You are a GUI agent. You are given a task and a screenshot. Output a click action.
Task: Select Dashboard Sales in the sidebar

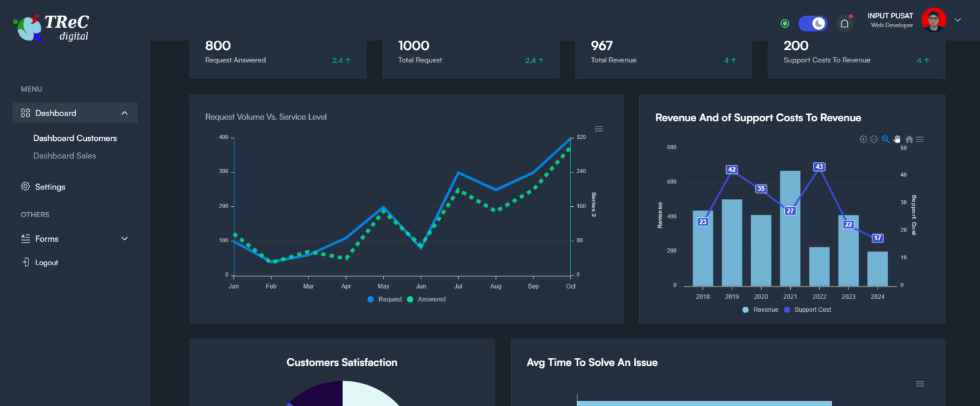[x=64, y=156]
